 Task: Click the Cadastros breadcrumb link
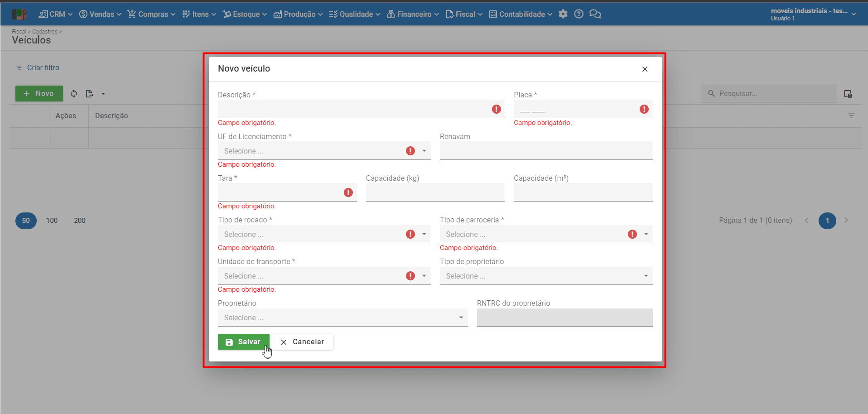45,32
